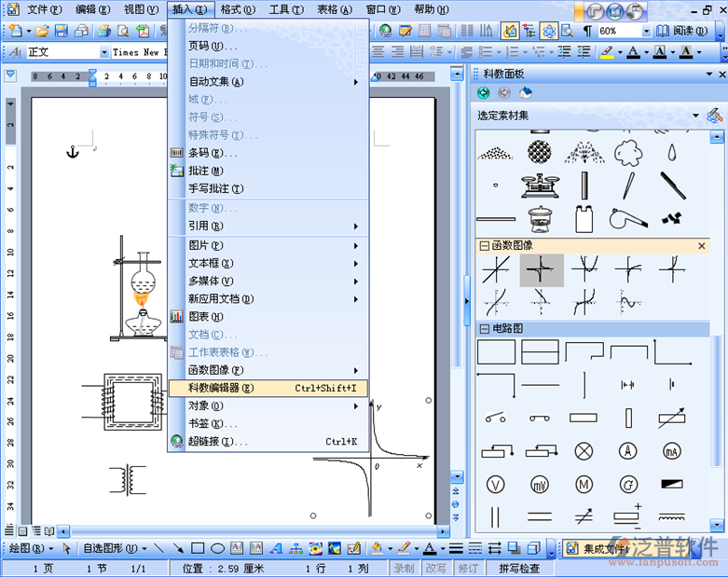Select the rectangle tool in the drawing toolbar

198,548
